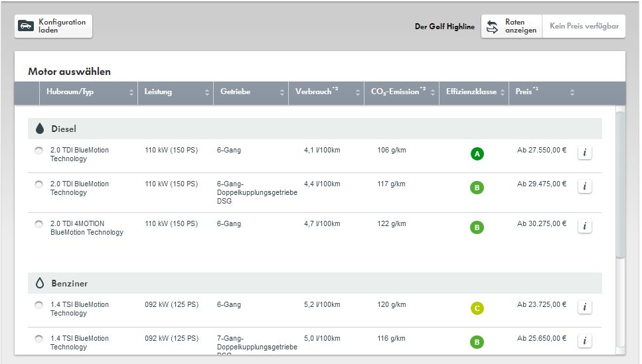The width and height of the screenshot is (642, 364).
Task: Select 2.0 TDI 6-Gang 27.550 € radio button
Action: (x=39, y=151)
